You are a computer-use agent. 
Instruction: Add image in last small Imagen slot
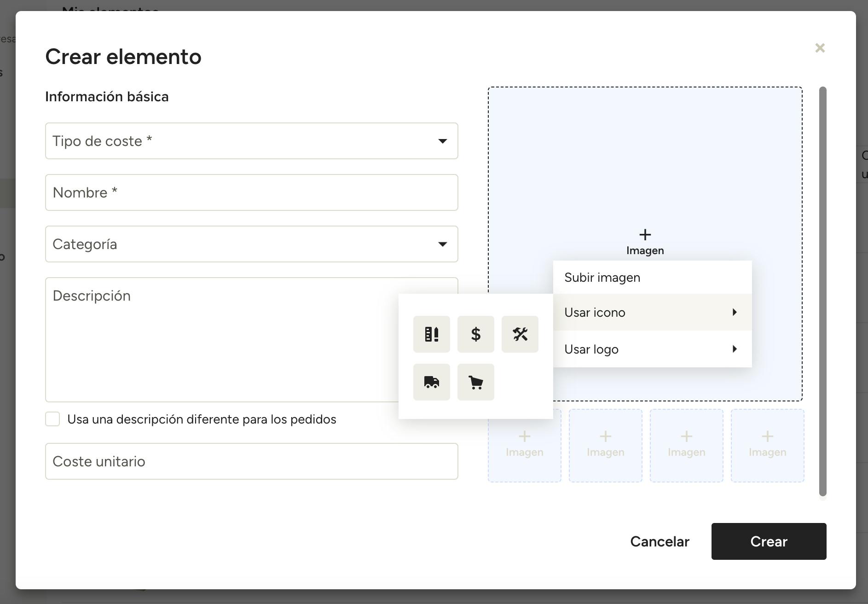(767, 446)
